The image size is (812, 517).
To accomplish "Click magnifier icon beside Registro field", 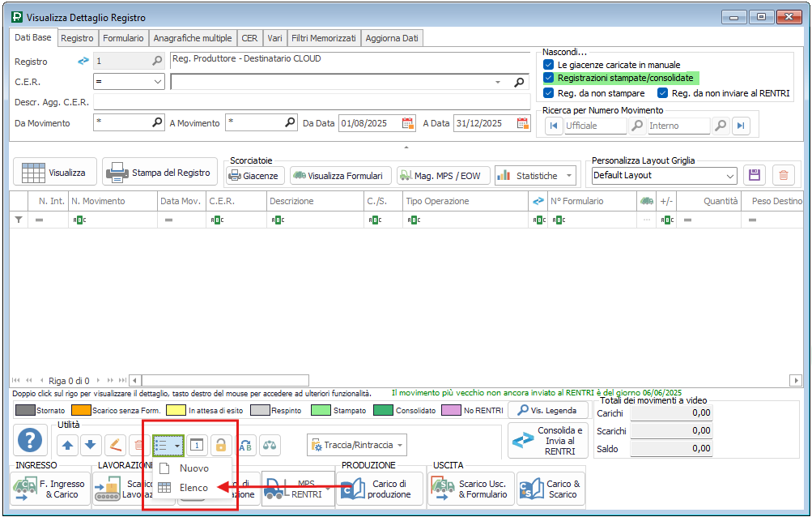I will [157, 61].
